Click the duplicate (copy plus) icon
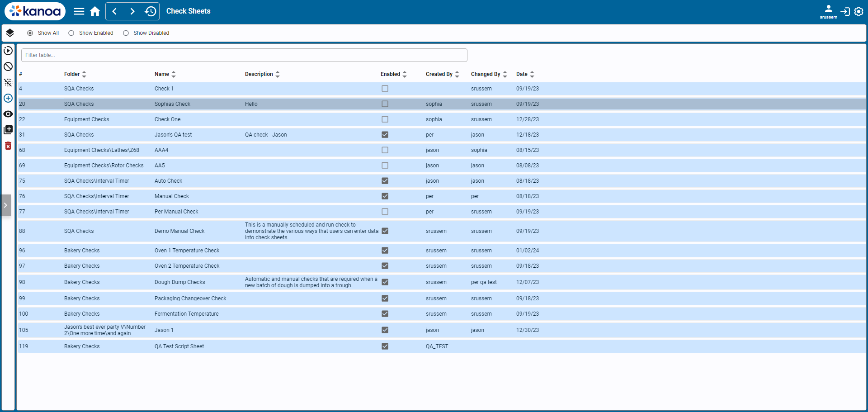Viewport: 868px width, 412px height. 8,130
